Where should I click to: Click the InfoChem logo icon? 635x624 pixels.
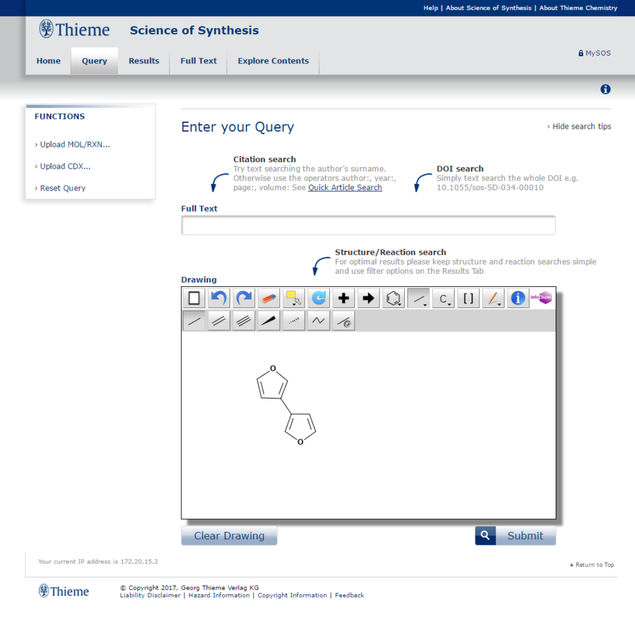tap(542, 298)
